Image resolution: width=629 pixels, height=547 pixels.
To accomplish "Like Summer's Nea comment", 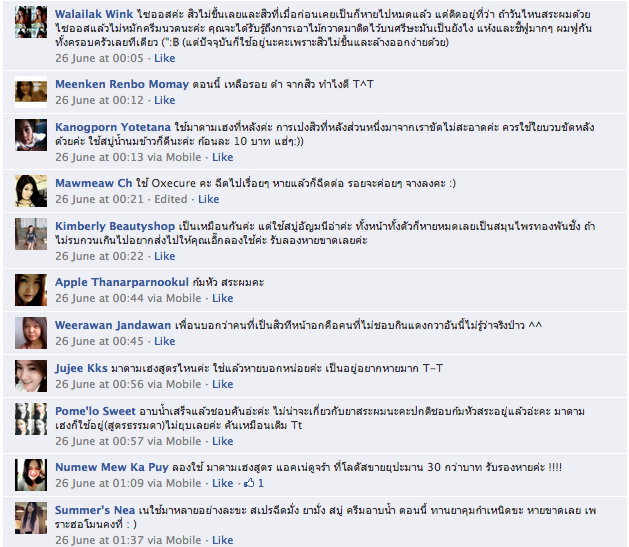I will (x=222, y=540).
